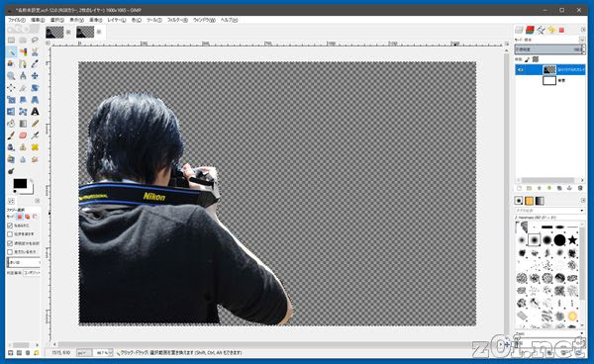Image resolution: width=594 pixels, height=364 pixels.
Task: Open the selection criterion dropdown in tool options
Action: (x=32, y=272)
